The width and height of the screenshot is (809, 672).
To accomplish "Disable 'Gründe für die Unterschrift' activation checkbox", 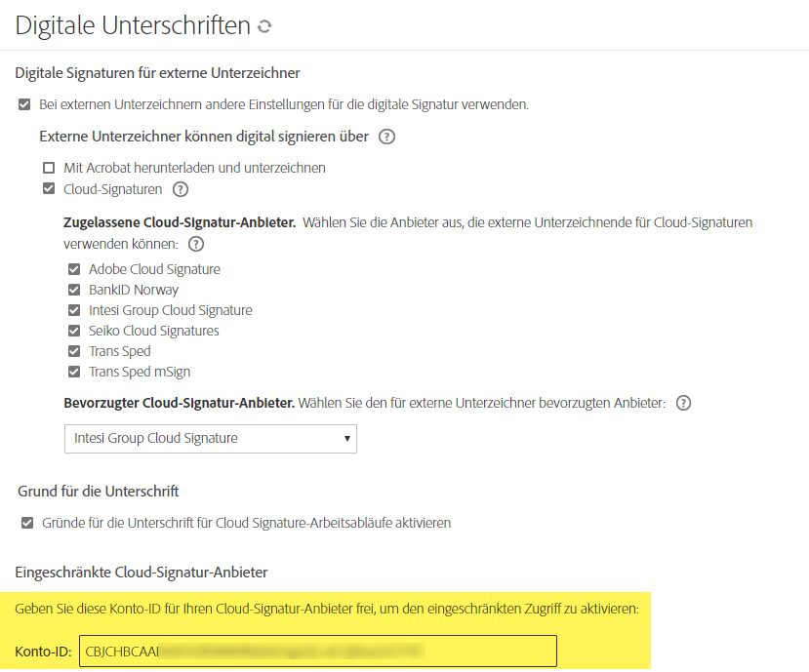I will click(x=27, y=523).
